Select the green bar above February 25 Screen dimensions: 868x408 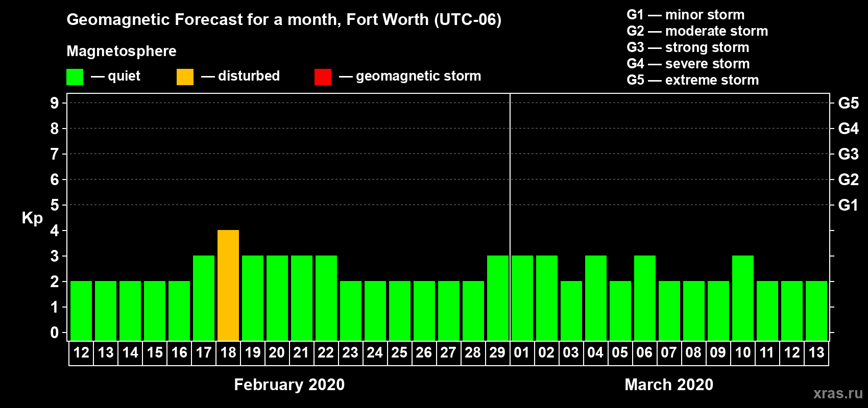click(400, 311)
